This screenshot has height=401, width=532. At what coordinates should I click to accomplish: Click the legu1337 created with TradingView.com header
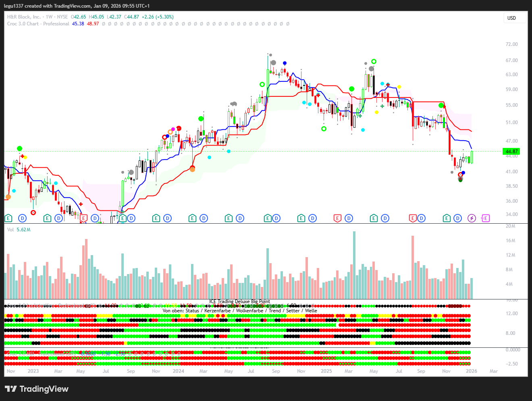point(77,6)
